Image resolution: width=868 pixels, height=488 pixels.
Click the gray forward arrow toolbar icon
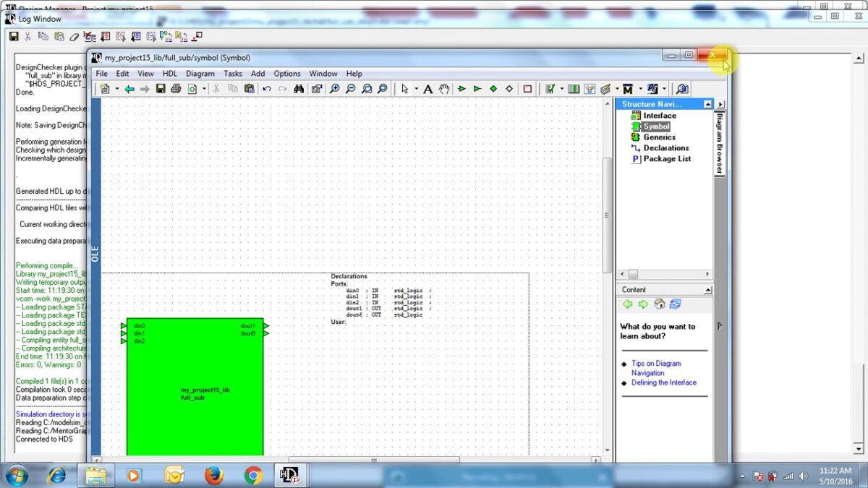145,89
